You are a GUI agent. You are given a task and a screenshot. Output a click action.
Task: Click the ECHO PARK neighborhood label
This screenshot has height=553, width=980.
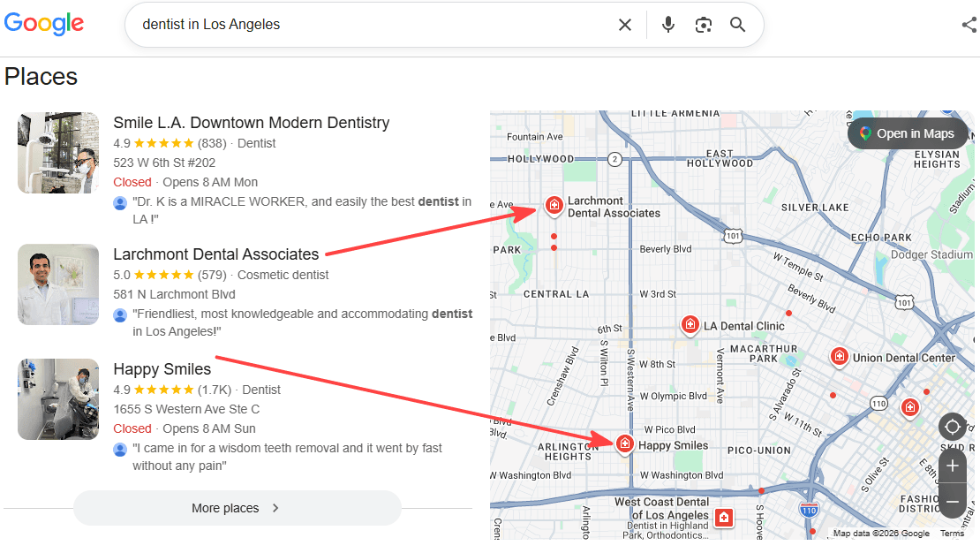tap(881, 238)
